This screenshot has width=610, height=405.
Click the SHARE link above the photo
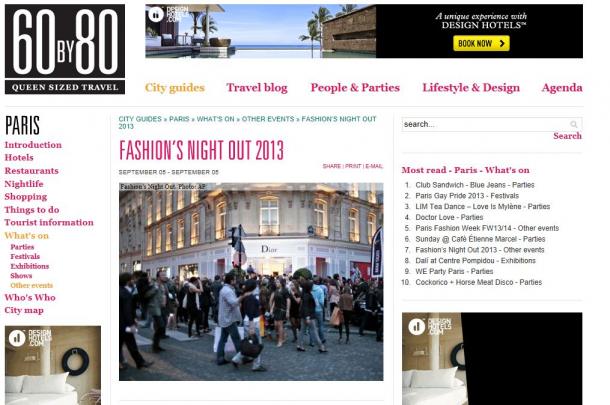coord(331,166)
